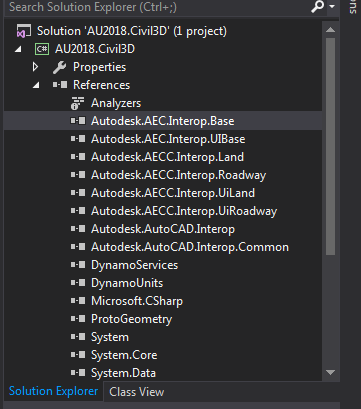Click the icon beside the System reference

pyautogui.click(x=78, y=337)
